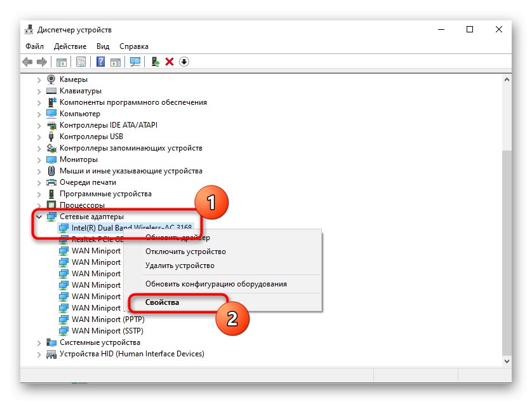
Task: Click the green Update driver toolbar icon
Action: 156,62
